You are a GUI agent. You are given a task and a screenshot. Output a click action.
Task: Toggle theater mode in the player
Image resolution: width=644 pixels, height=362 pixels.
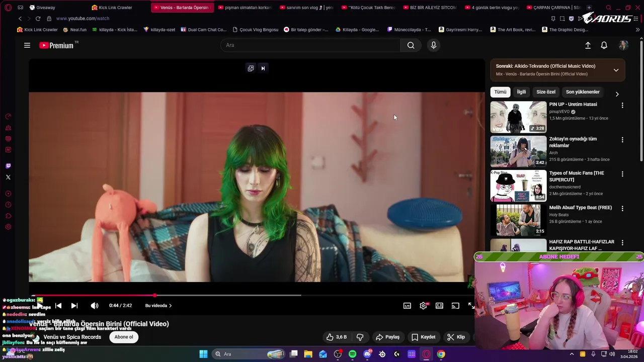[439, 306]
